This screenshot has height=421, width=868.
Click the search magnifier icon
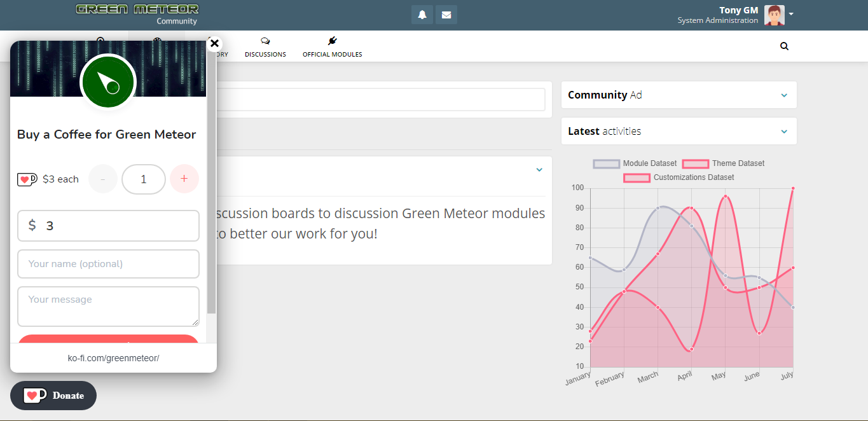[x=784, y=46]
